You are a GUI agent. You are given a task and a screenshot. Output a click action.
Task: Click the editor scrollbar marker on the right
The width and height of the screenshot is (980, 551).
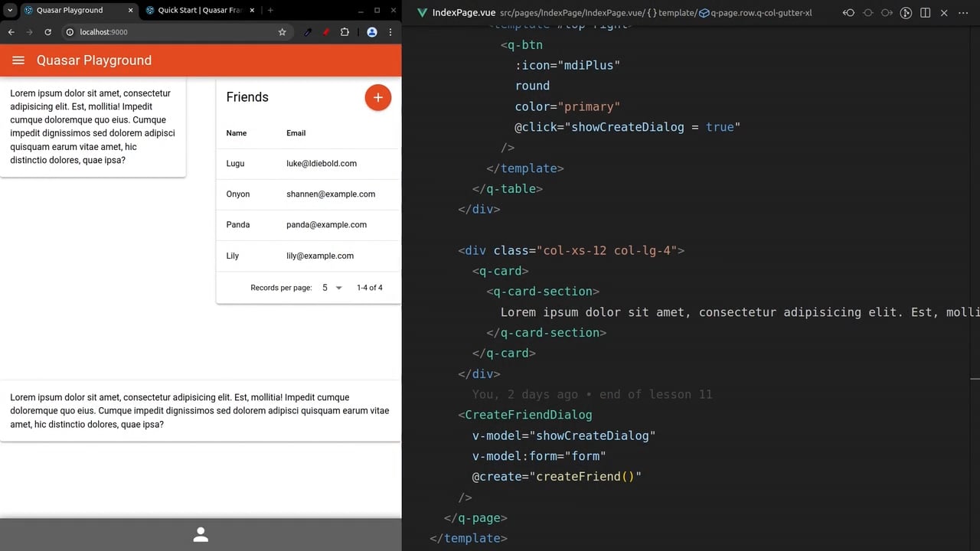click(x=975, y=378)
